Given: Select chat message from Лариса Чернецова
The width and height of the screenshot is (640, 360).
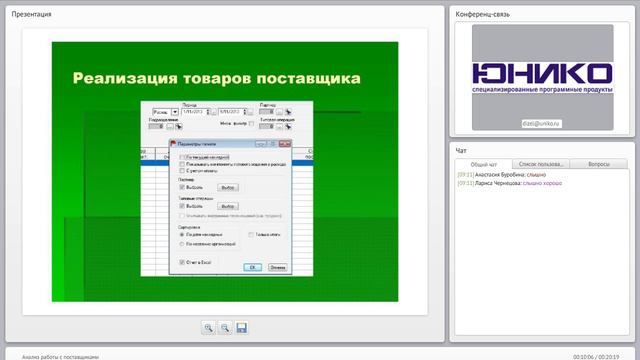Looking at the screenshot, I should (x=510, y=183).
